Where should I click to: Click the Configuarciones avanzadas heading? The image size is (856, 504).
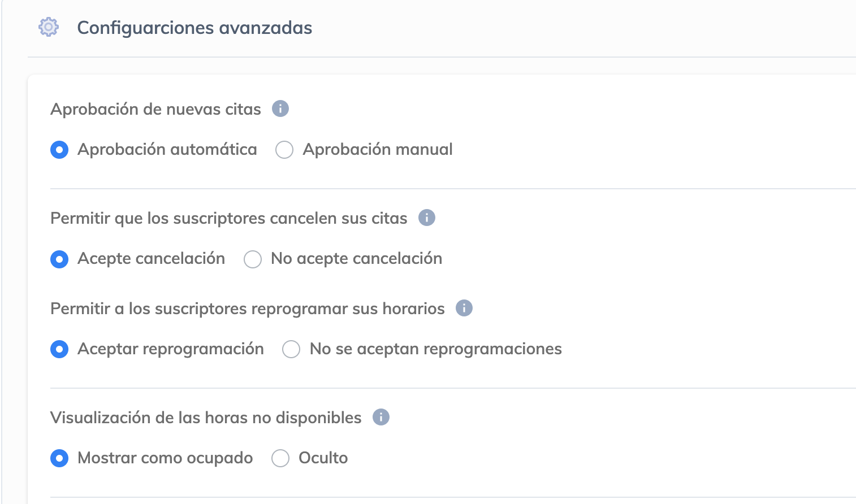tap(194, 28)
